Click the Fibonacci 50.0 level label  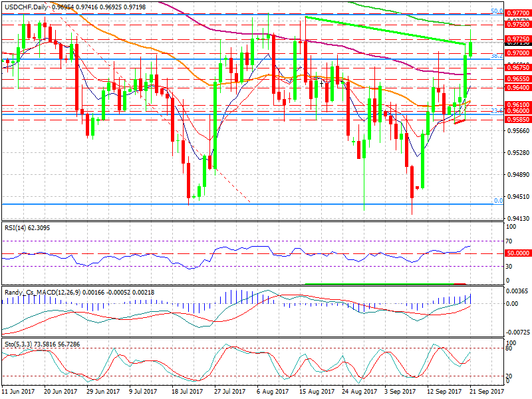click(496, 11)
